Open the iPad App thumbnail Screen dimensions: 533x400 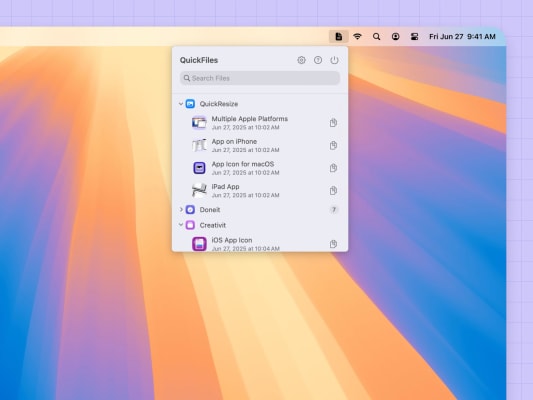(199, 191)
